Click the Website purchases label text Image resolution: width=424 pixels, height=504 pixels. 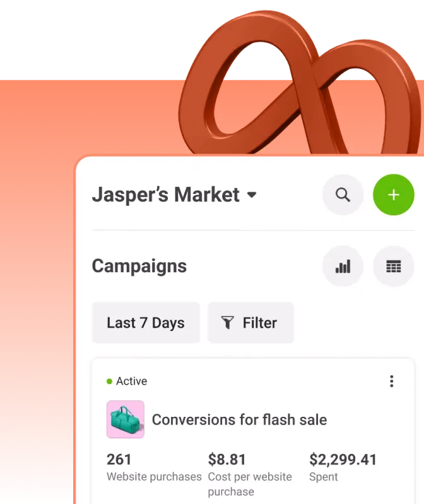(154, 477)
